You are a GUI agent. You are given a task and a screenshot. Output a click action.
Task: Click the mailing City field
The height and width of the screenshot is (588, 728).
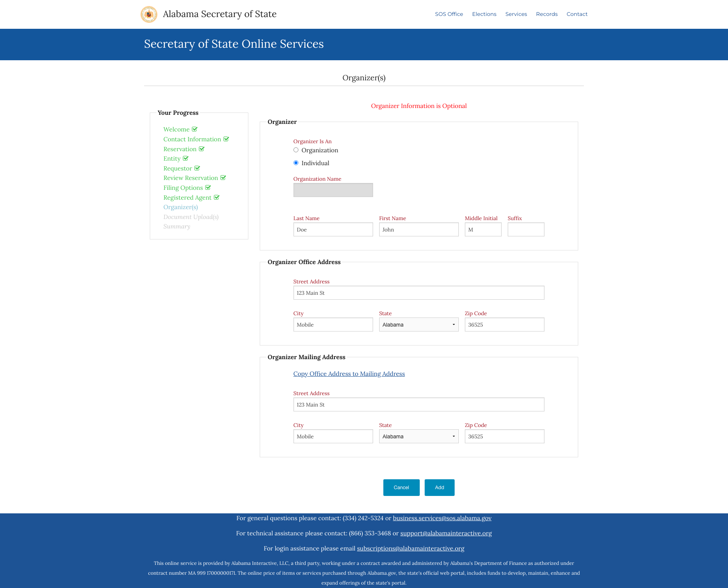pos(333,436)
